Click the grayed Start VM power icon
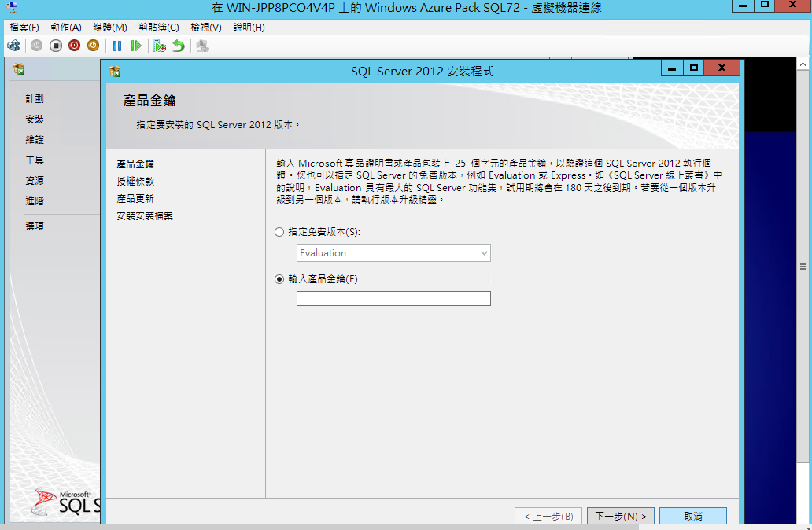Viewport: 812px width, 530px height. (x=36, y=46)
